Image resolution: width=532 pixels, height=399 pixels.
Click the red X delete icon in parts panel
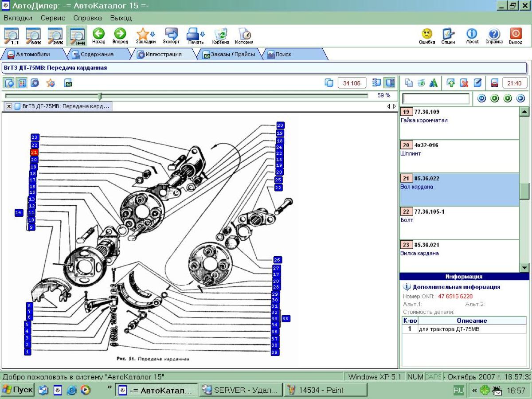[x=464, y=83]
